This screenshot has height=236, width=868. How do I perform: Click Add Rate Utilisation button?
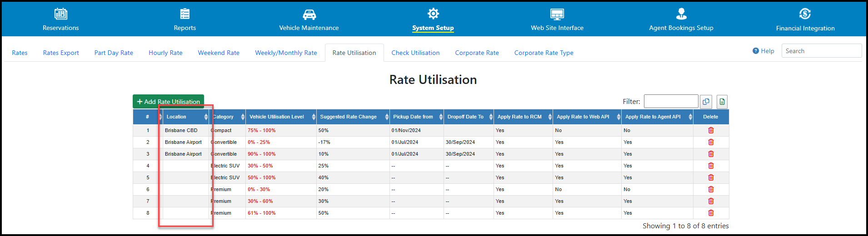(x=168, y=102)
